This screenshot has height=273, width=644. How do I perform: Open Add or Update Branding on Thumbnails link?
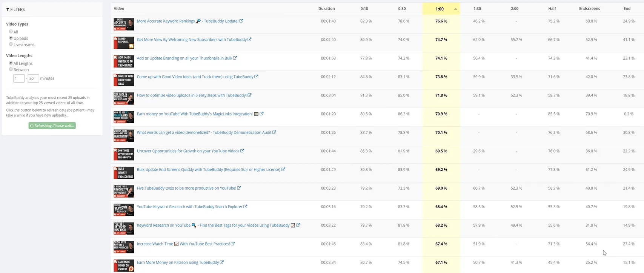tap(184, 58)
